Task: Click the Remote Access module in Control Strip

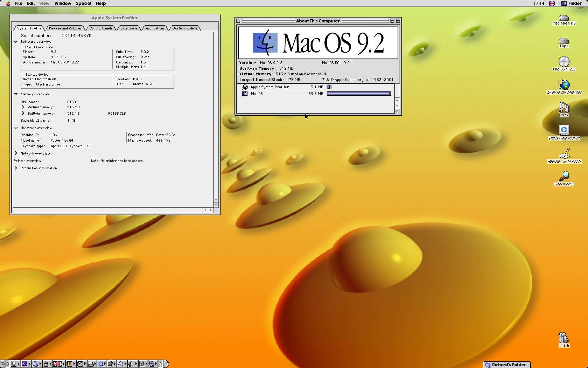Action: [x=112, y=364]
